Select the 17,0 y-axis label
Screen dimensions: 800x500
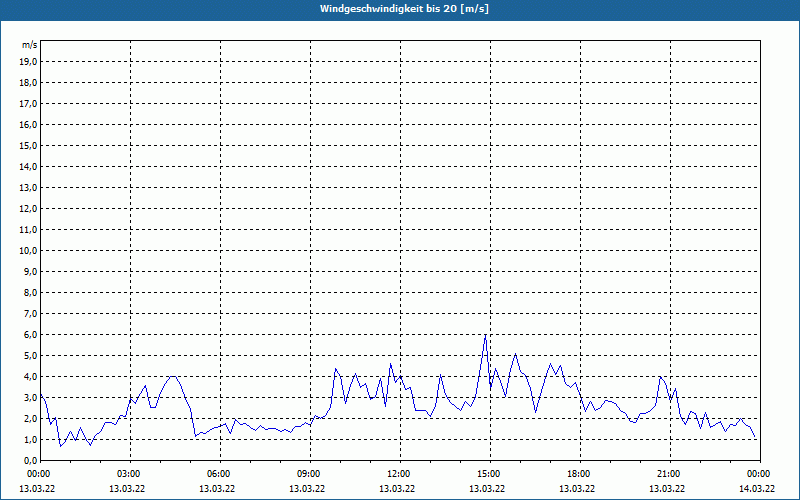click(29, 104)
